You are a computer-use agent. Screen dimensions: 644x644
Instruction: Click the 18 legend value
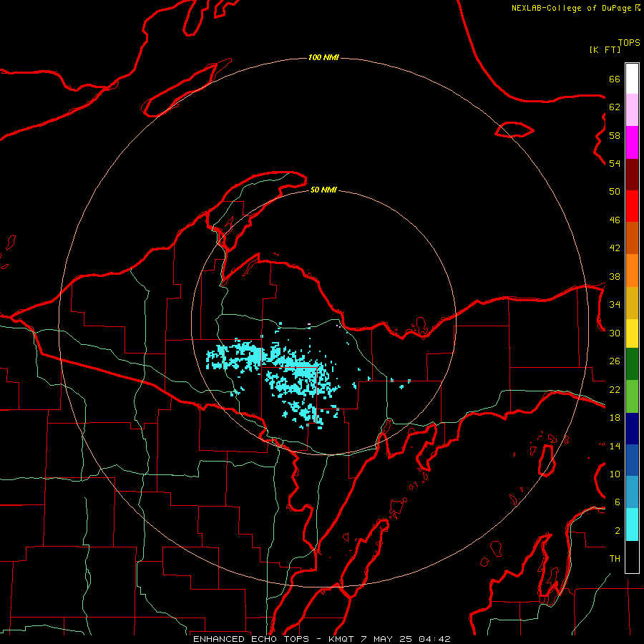[x=615, y=418]
